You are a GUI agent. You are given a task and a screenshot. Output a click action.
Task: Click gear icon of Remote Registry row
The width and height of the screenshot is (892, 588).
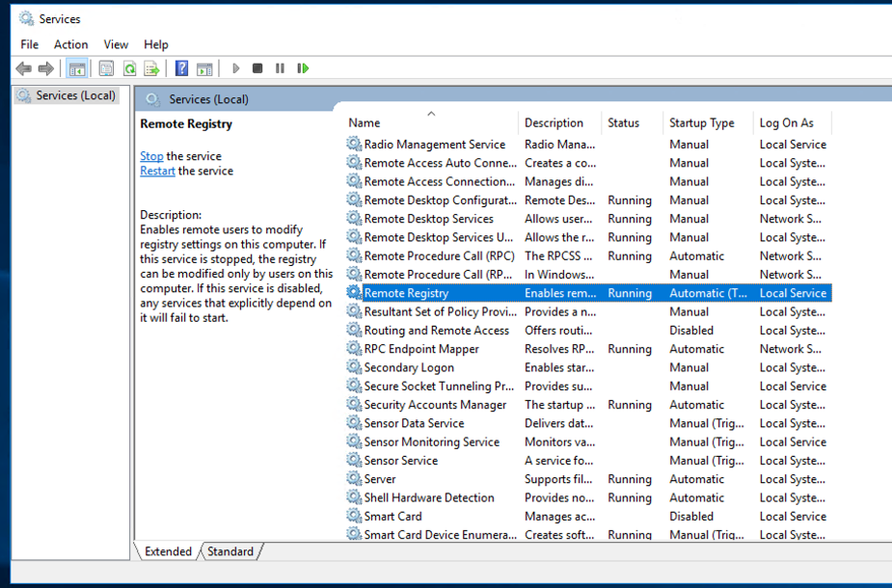(354, 293)
